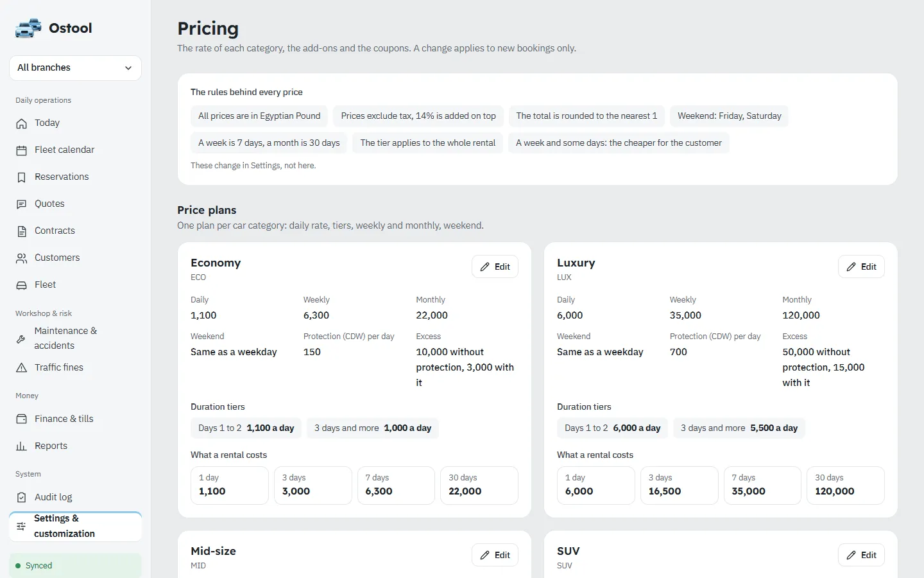
Task: Click the Today home icon
Action: pyautogui.click(x=22, y=123)
